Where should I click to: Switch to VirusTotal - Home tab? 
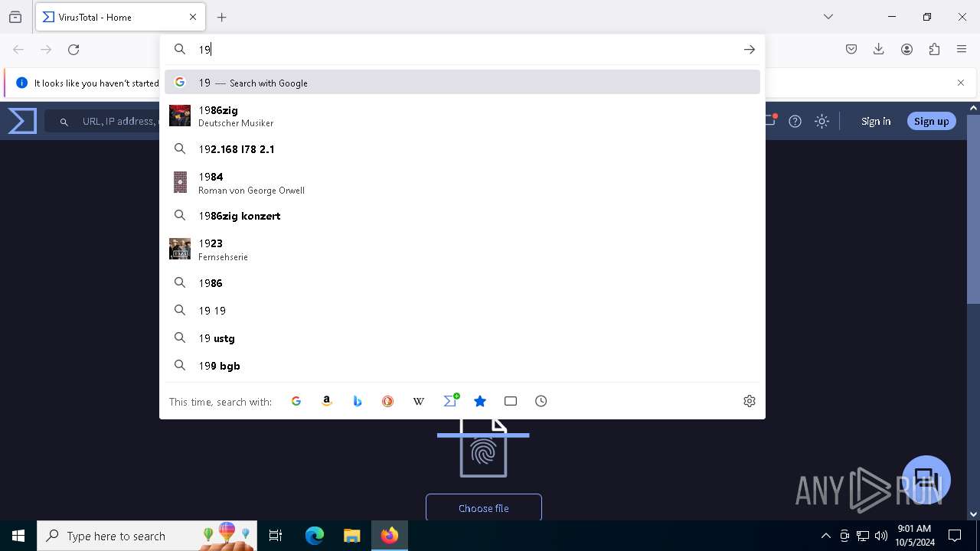coord(119,17)
